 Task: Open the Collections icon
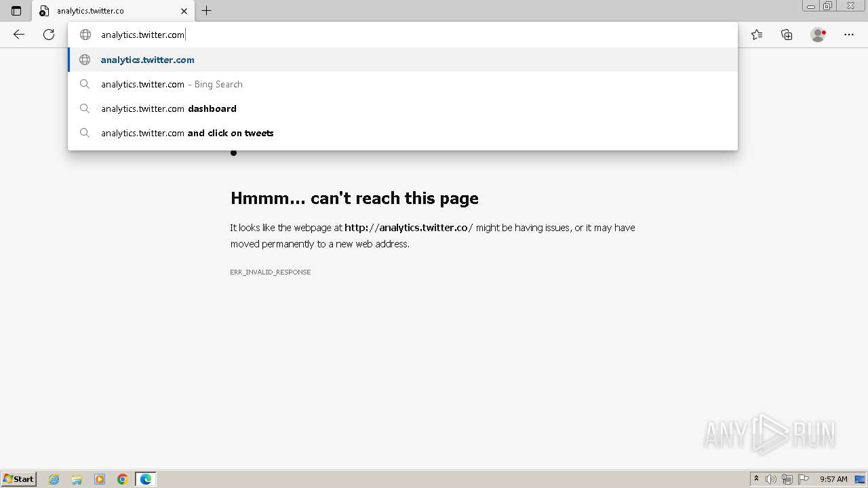coord(787,35)
